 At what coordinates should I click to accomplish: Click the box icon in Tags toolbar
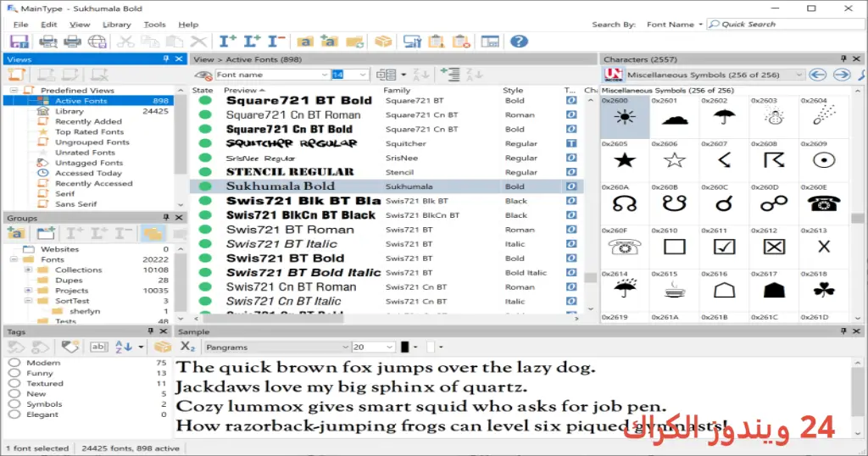tap(162, 347)
